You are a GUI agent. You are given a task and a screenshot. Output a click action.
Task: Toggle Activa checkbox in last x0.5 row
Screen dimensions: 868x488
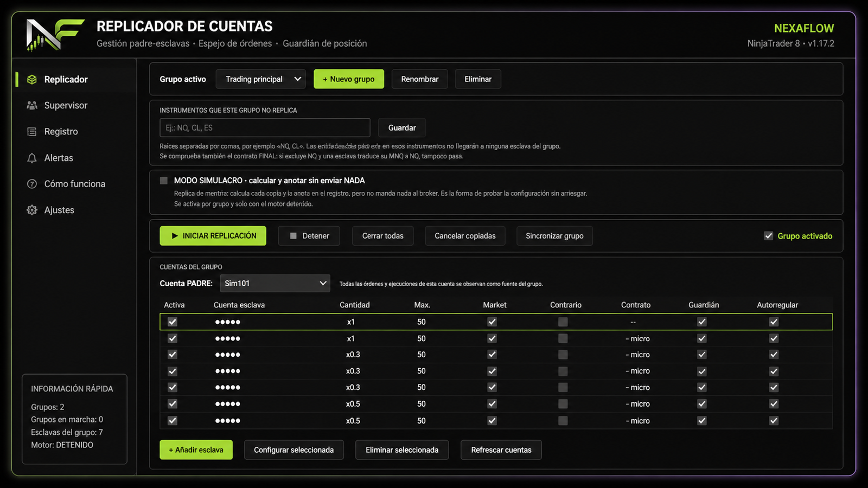tap(173, 420)
